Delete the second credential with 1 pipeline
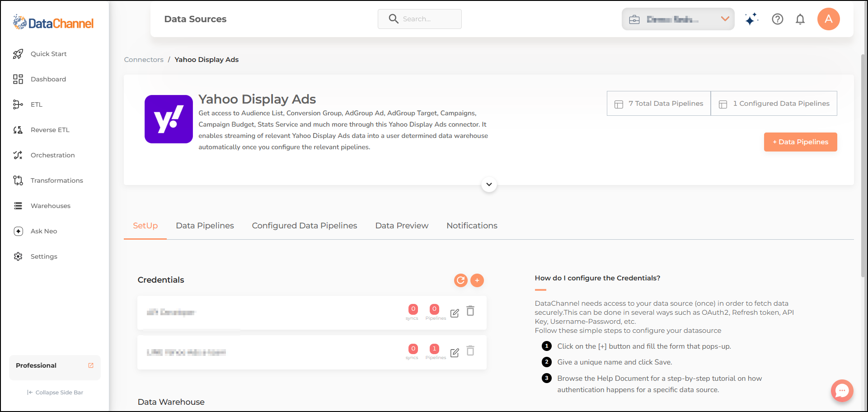 point(470,351)
